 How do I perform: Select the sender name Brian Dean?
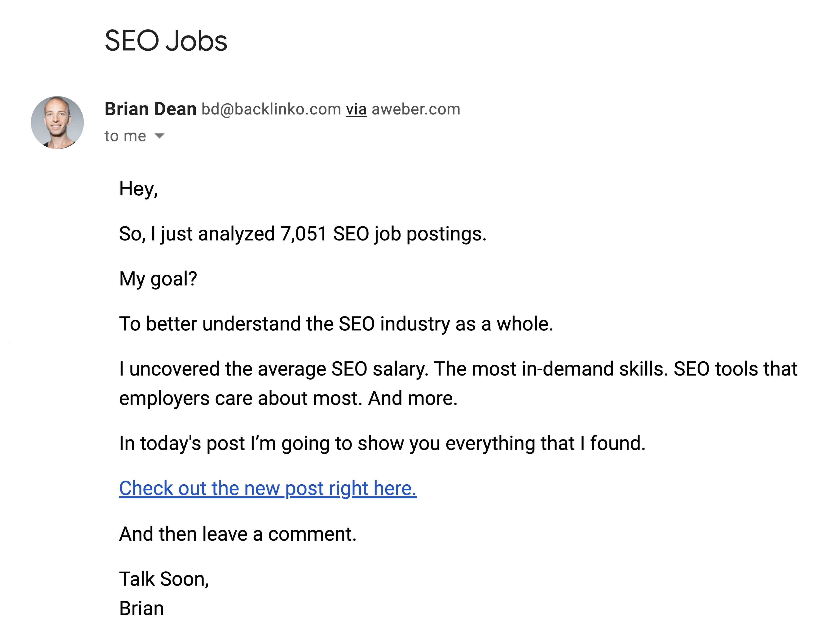point(150,109)
